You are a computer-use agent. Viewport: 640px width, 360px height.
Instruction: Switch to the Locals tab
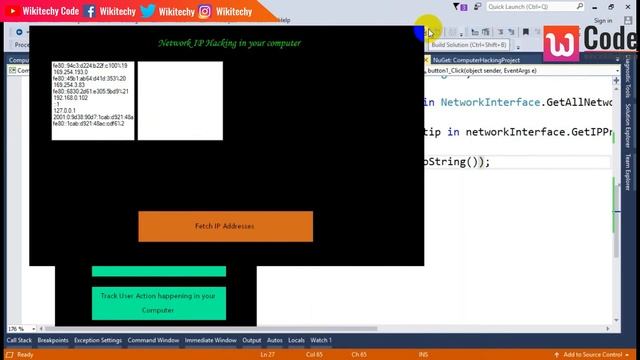point(296,340)
